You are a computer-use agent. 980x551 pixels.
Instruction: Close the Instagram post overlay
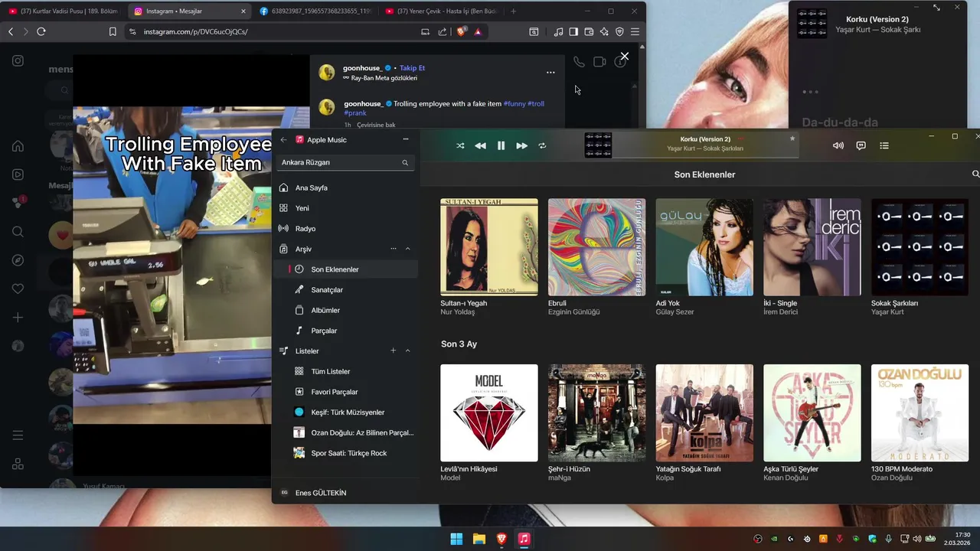625,56
